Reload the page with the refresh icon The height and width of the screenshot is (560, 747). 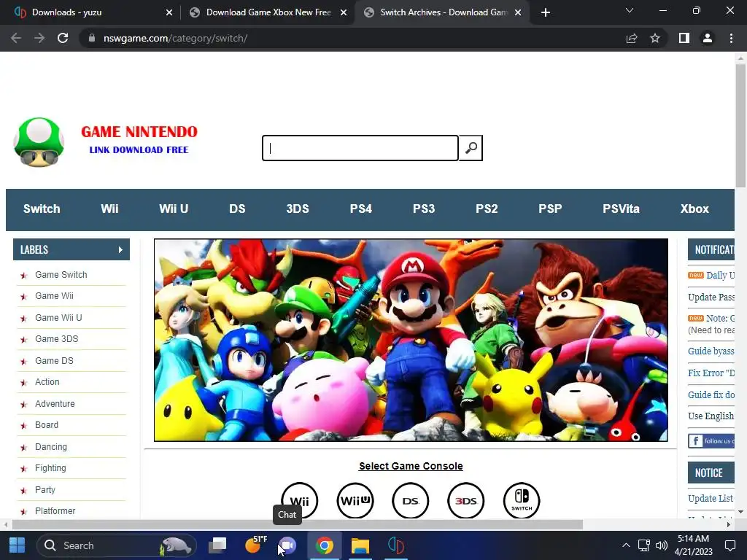[x=63, y=38]
